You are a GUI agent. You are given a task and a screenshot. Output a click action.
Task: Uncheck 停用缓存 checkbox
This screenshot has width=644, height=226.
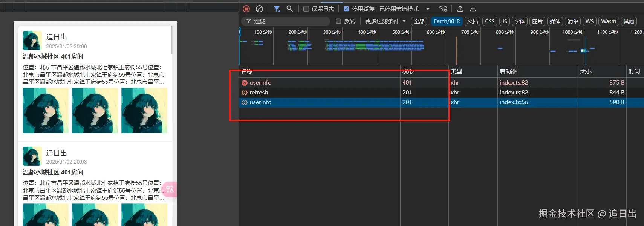(346, 9)
